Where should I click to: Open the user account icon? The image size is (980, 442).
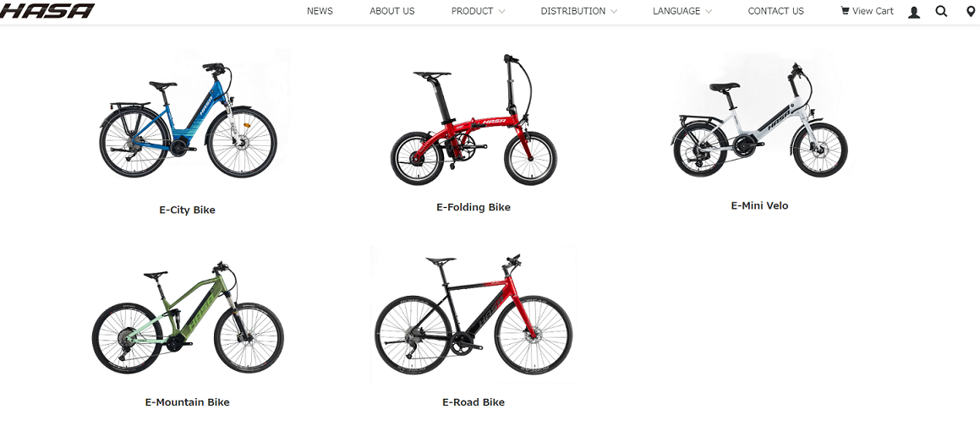pos(914,12)
